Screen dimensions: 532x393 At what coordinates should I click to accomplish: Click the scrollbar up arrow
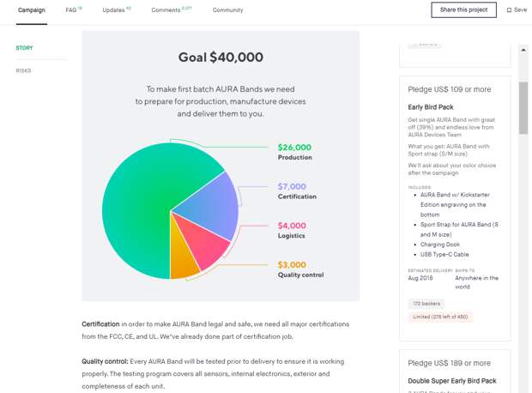point(523,50)
